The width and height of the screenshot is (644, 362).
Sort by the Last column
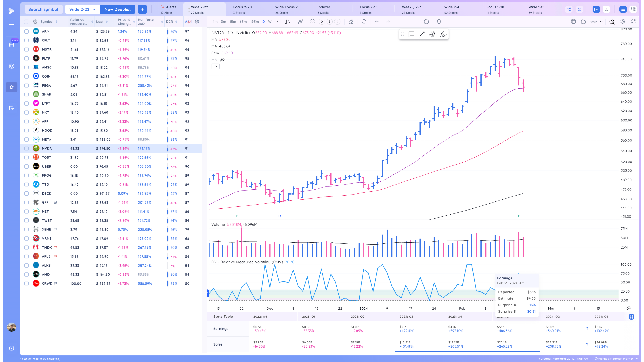[102, 22]
